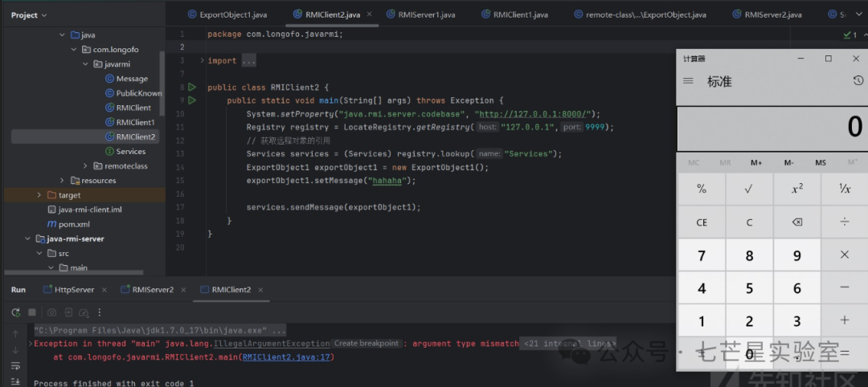Viewport: 868px width, 387px height.
Task: Switch to RMIServer1.java editor tab
Action: [420, 15]
